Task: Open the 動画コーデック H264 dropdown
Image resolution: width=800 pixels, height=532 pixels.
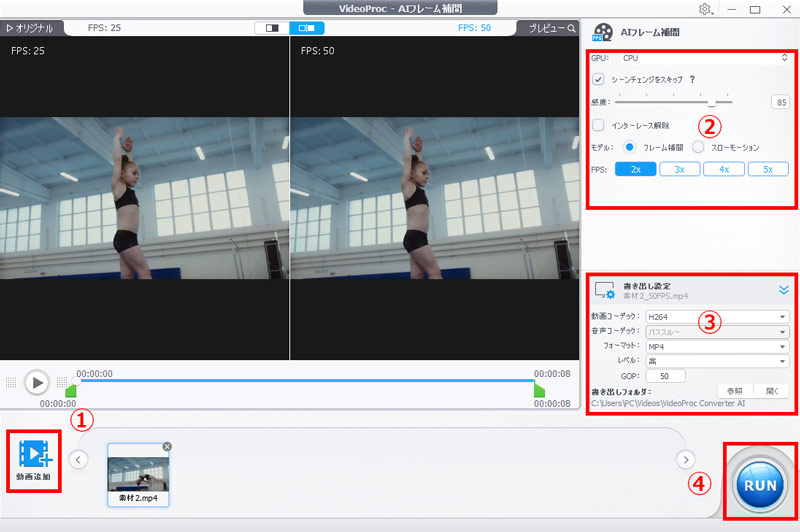Action: (x=717, y=317)
